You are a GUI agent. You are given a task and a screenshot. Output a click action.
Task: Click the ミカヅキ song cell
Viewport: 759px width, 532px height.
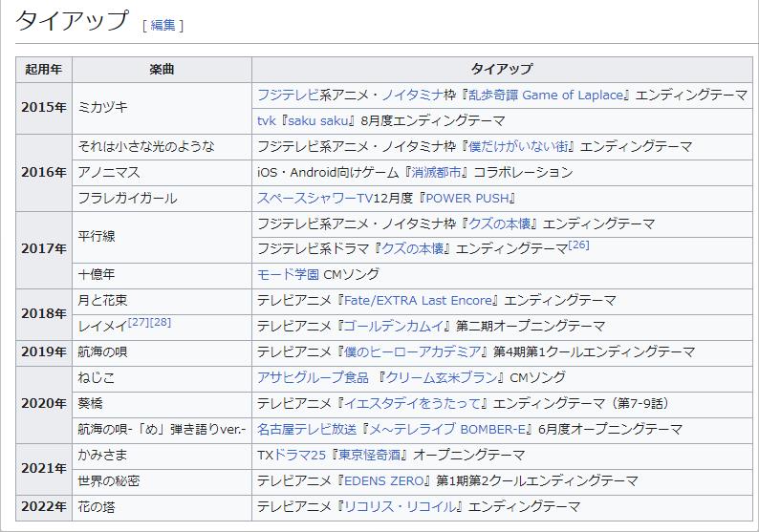162,108
